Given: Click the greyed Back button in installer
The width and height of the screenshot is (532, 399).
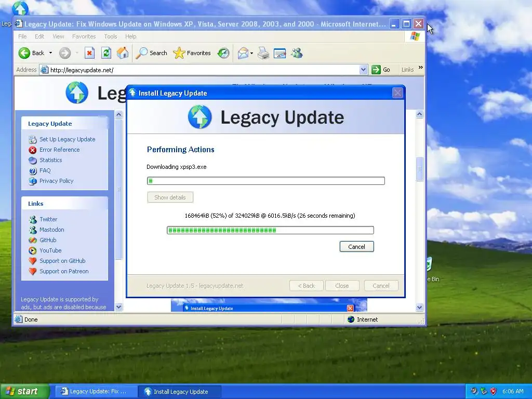Looking at the screenshot, I should (306, 286).
